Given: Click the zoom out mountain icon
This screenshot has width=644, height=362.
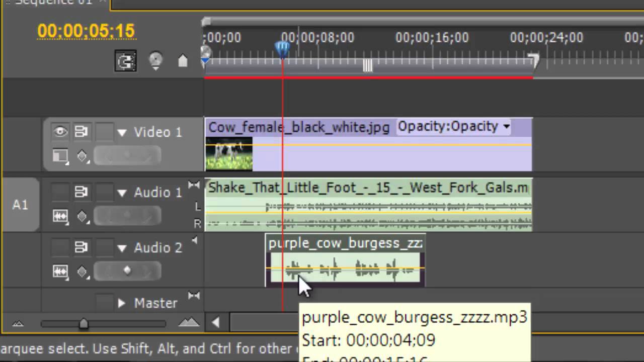Looking at the screenshot, I should (18, 324).
